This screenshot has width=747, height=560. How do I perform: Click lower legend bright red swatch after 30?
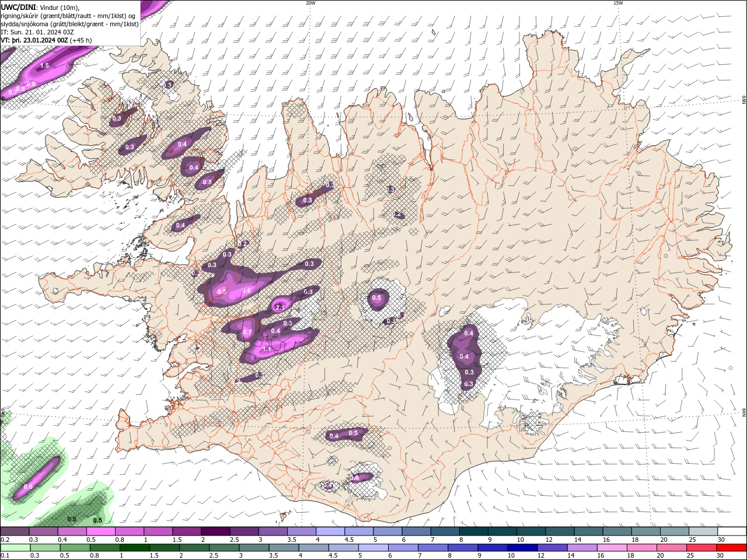(x=732, y=548)
